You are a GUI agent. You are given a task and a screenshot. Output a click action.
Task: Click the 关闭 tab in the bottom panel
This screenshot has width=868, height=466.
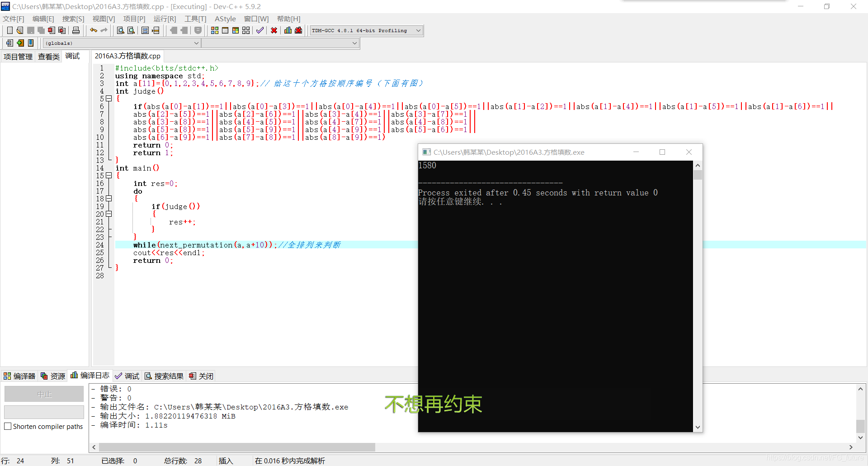(201, 376)
